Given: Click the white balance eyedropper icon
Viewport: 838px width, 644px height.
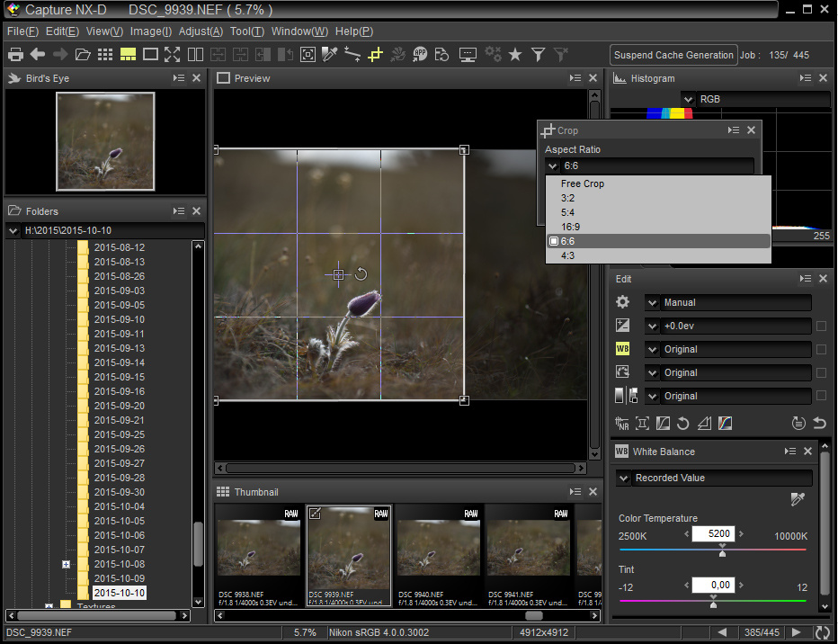Looking at the screenshot, I should [797, 498].
